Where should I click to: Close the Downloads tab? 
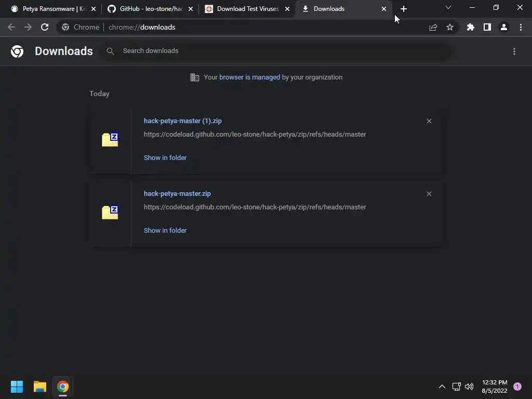point(384,9)
